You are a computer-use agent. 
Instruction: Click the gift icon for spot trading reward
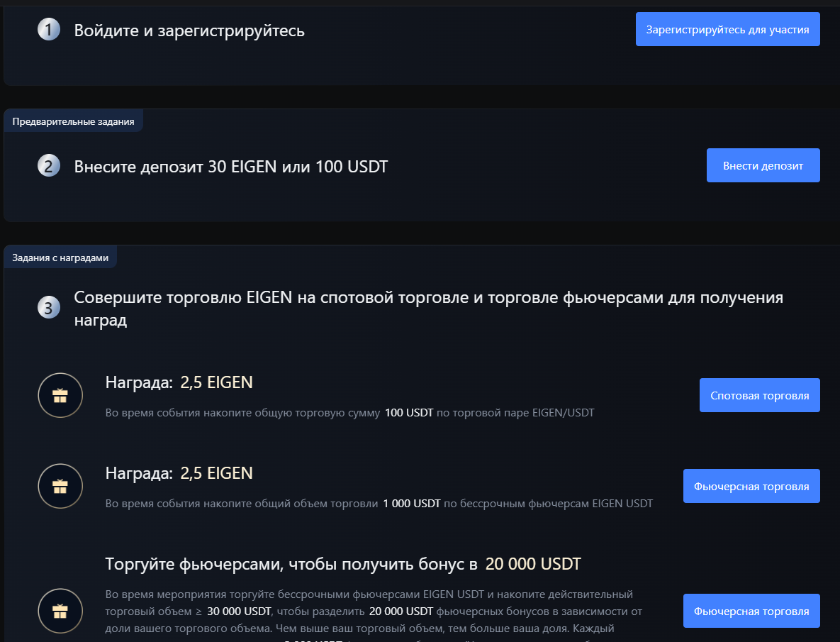click(x=60, y=396)
